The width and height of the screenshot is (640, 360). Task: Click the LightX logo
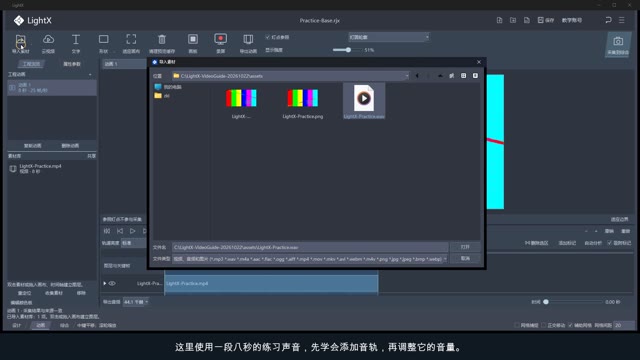(x=32, y=20)
